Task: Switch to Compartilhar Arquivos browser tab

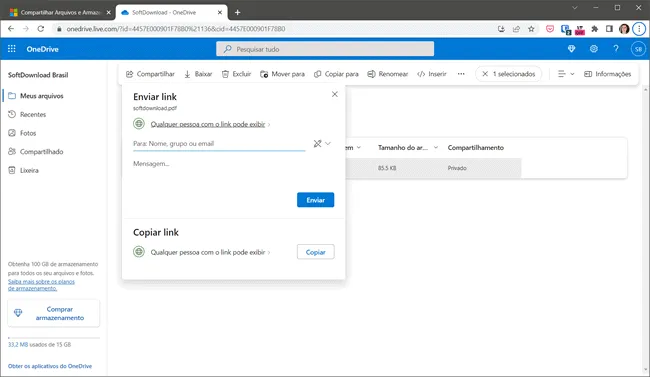Action: tap(61, 12)
